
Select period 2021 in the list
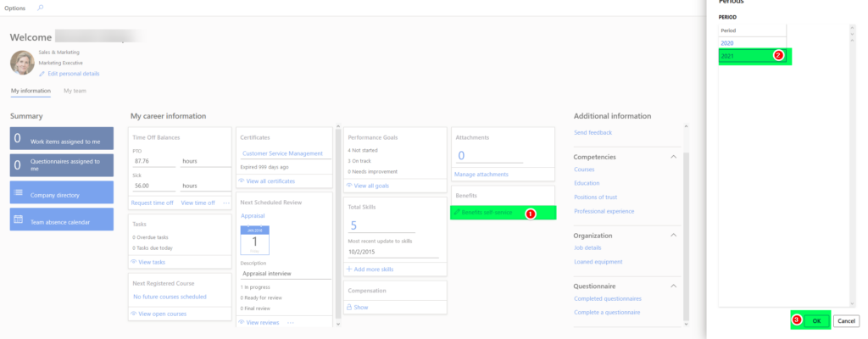coord(752,56)
